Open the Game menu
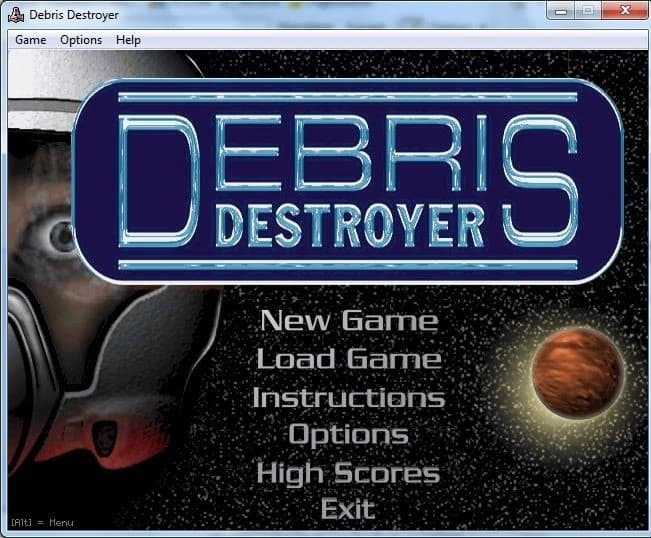 (31, 40)
